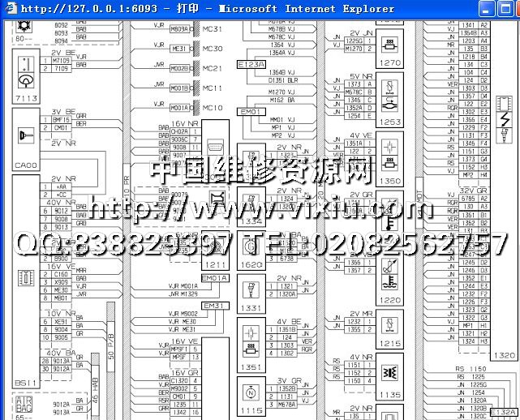Select the component 1270 resistor symbol
520x420 pixels.
pyautogui.click(x=389, y=43)
